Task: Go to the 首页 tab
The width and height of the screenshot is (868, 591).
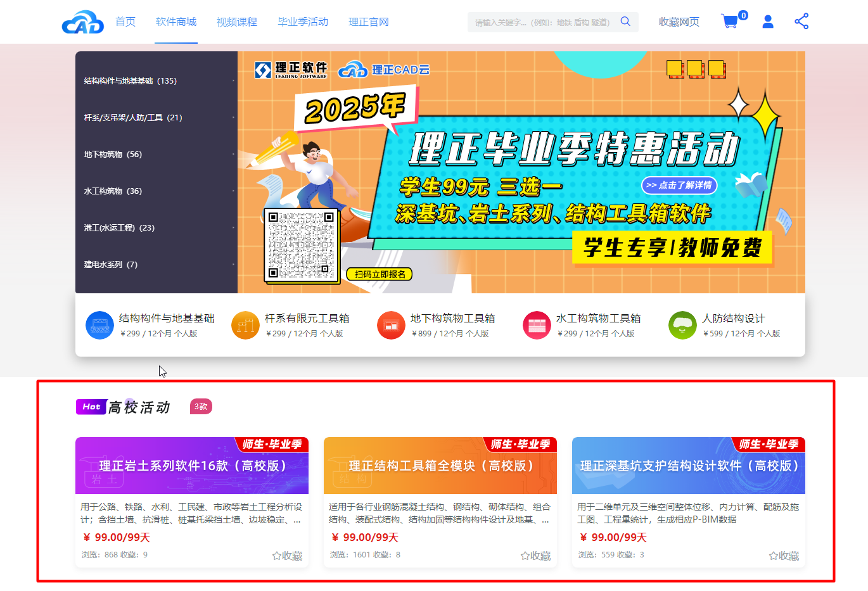Action: pyautogui.click(x=125, y=22)
